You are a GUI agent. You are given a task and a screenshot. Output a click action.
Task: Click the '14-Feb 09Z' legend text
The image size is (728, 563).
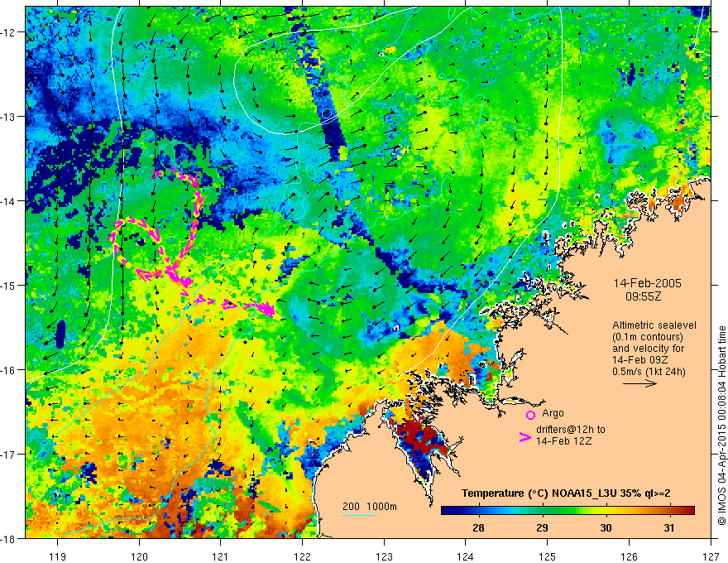640,360
